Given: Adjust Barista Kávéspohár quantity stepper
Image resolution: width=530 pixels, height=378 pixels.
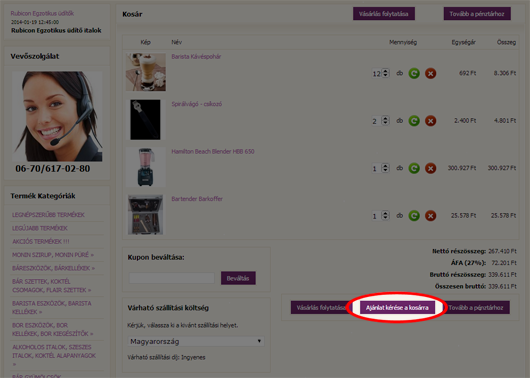Looking at the screenshot, I should coord(385,73).
